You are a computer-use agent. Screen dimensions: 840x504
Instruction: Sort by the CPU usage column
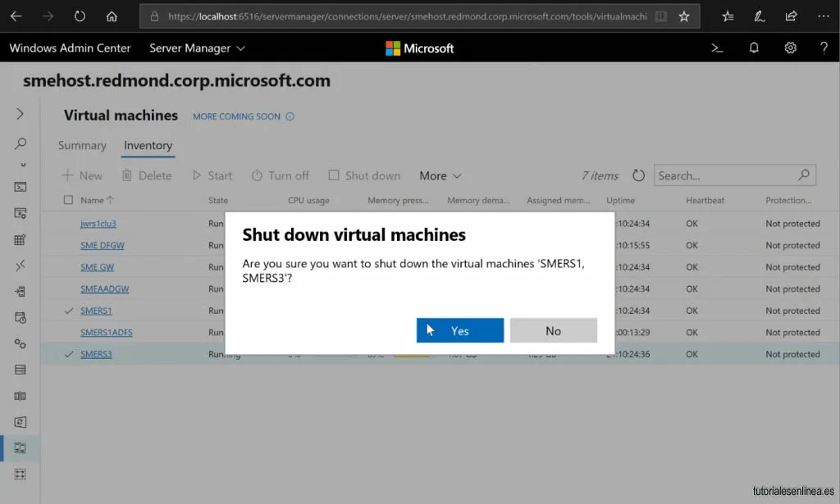tap(308, 200)
